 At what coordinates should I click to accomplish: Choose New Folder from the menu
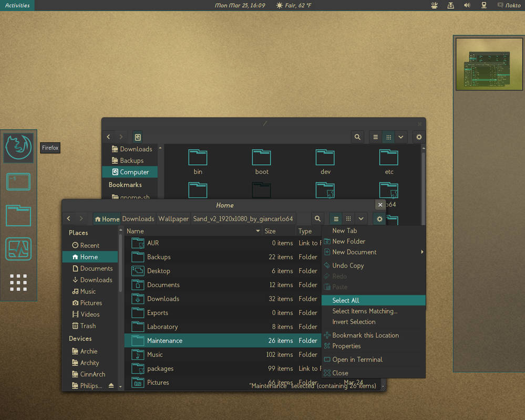373,241
